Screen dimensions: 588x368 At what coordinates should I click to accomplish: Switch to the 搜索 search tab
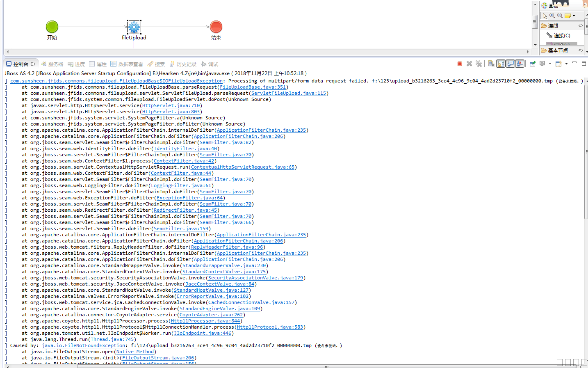156,64
